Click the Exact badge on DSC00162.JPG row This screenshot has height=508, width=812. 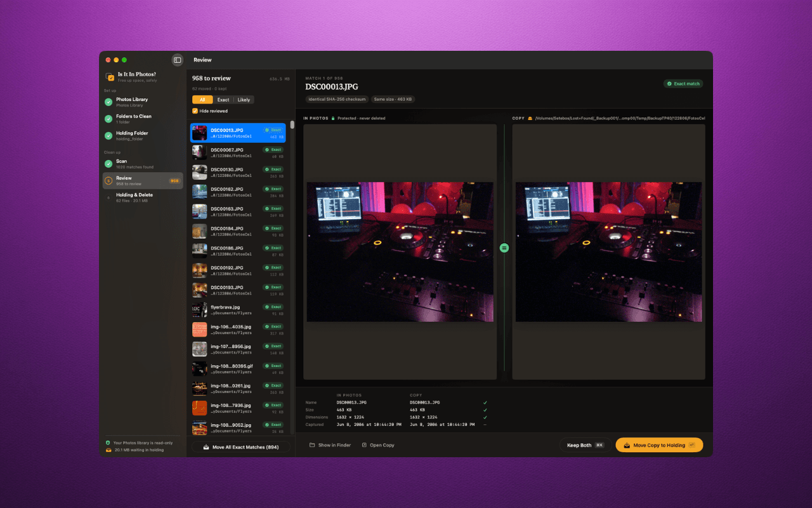tap(273, 189)
